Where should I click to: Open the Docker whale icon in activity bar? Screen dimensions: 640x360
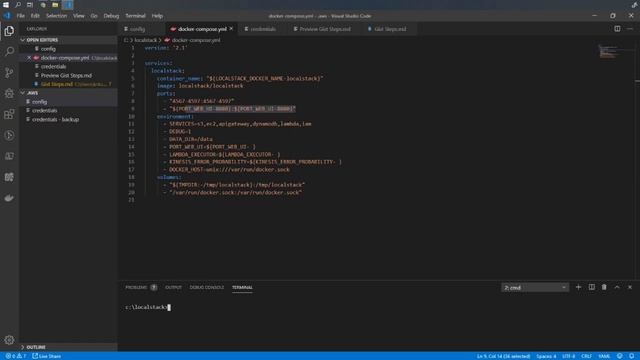coord(9,198)
